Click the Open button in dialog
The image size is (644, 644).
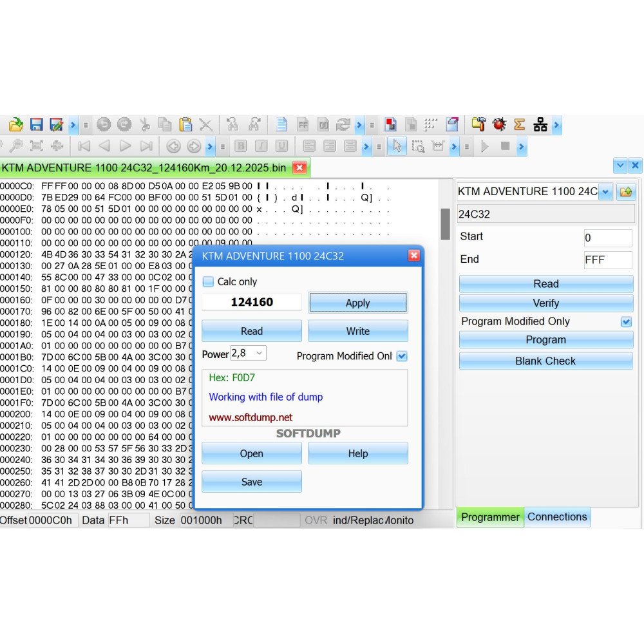point(251,453)
